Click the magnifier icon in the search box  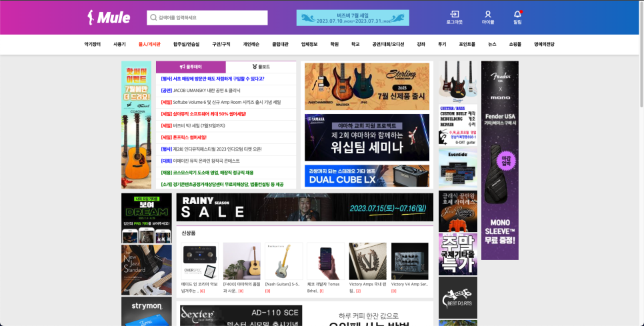pos(153,17)
